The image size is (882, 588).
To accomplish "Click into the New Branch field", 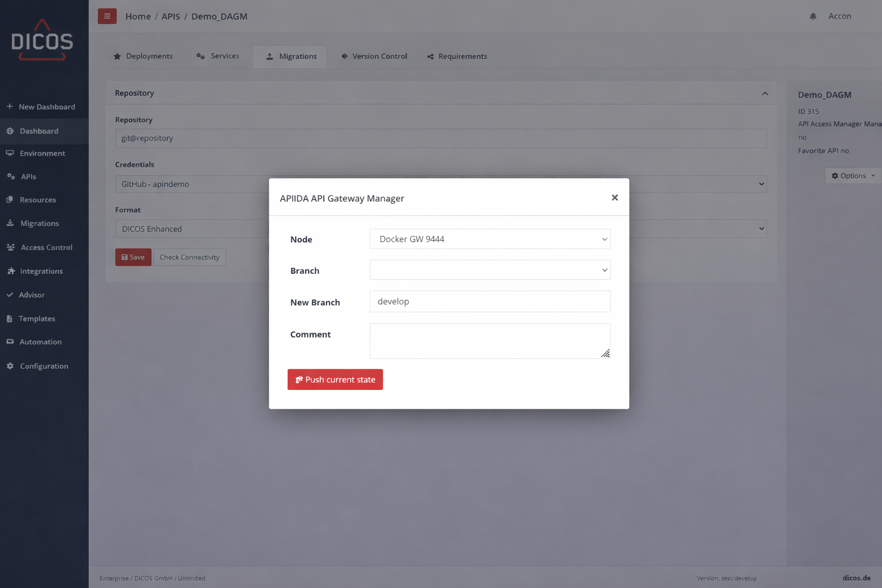I will 490,301.
